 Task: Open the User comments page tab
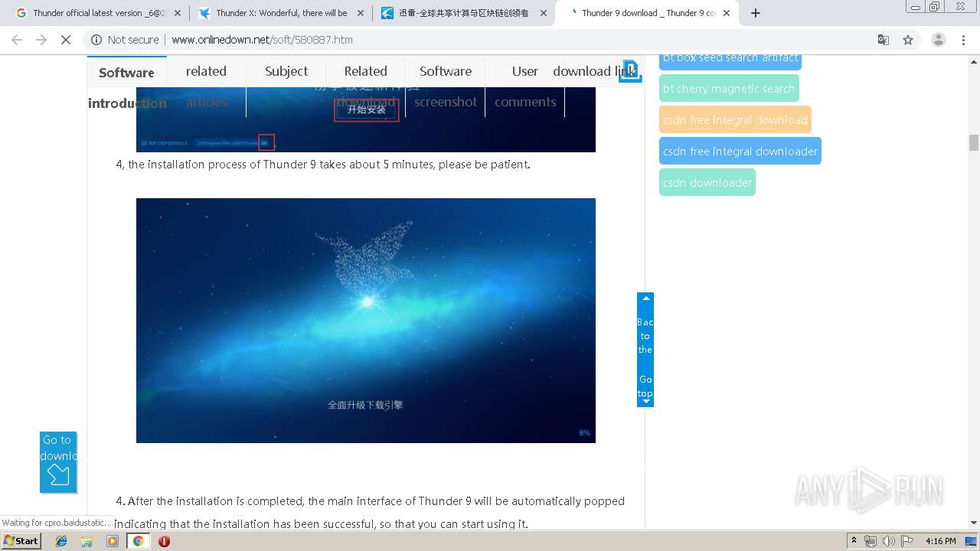point(525,86)
